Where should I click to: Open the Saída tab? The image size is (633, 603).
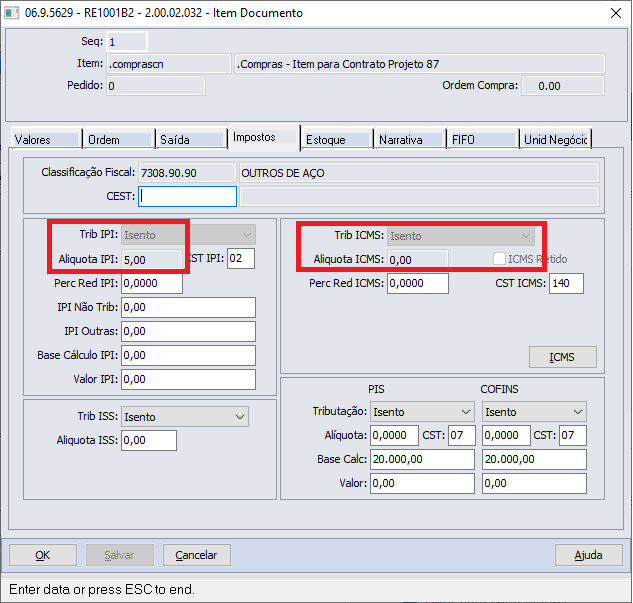click(x=191, y=140)
